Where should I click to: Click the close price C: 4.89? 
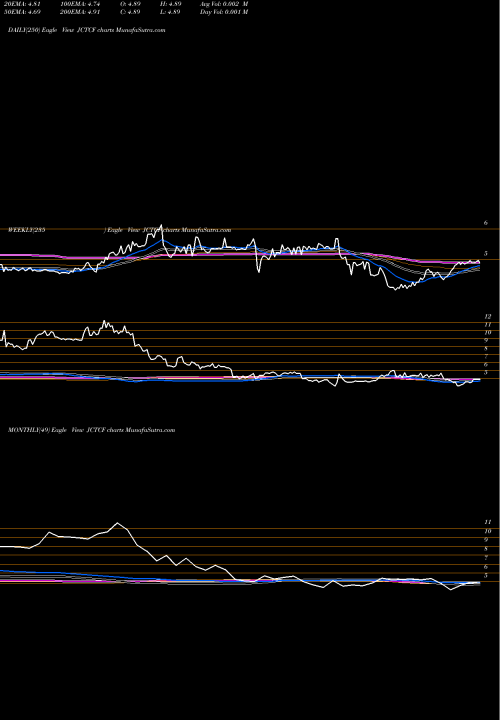131,12
